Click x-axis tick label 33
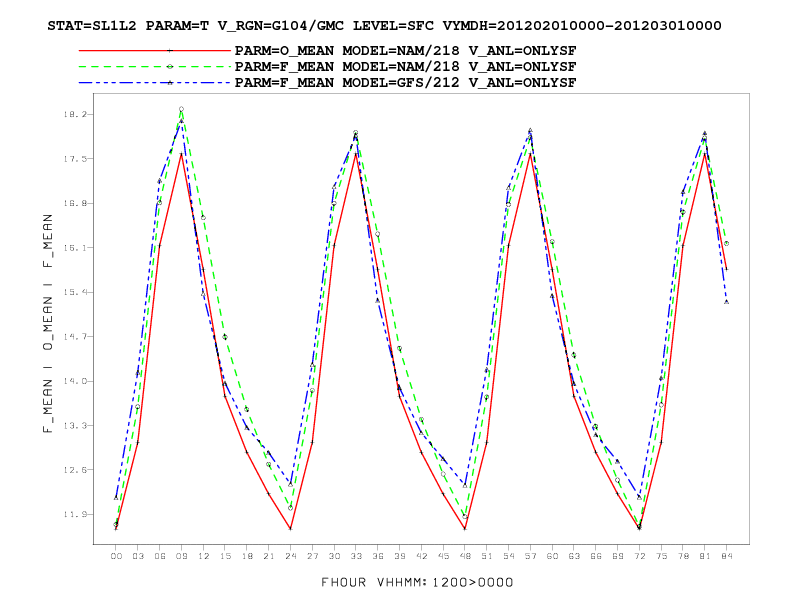This screenshot has height=612, width=792. 356,556
